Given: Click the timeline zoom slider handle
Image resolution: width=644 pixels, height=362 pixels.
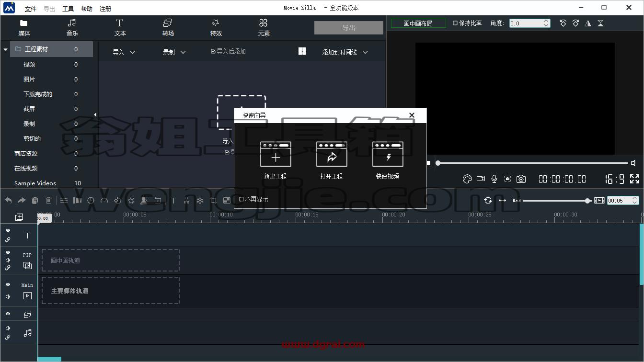Looking at the screenshot, I should click(587, 201).
